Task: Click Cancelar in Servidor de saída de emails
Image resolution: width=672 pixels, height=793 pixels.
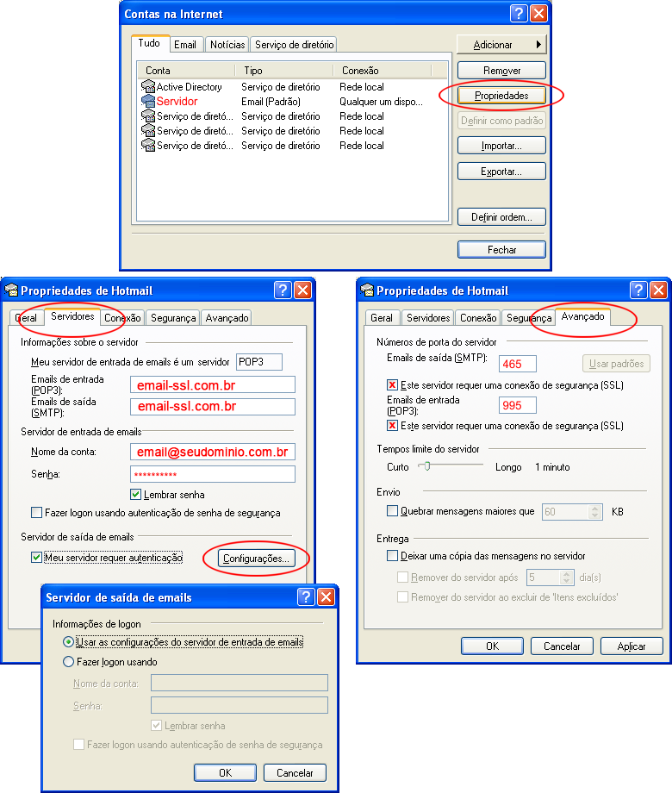Action: click(295, 772)
